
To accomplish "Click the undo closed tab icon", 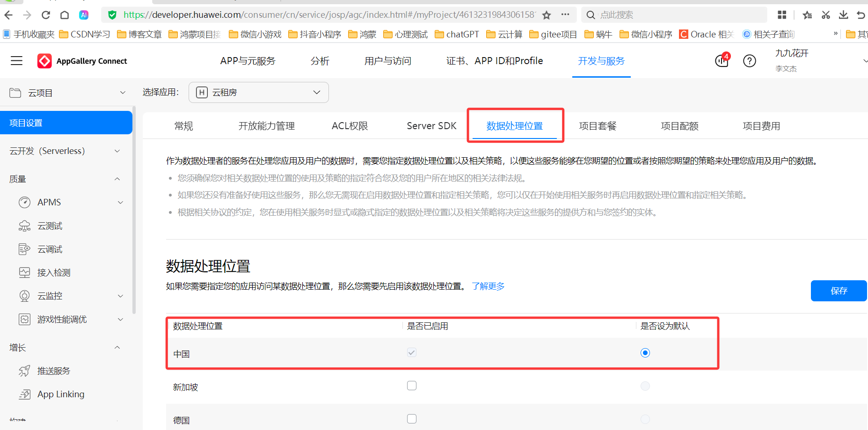I will pyautogui.click(x=861, y=15).
